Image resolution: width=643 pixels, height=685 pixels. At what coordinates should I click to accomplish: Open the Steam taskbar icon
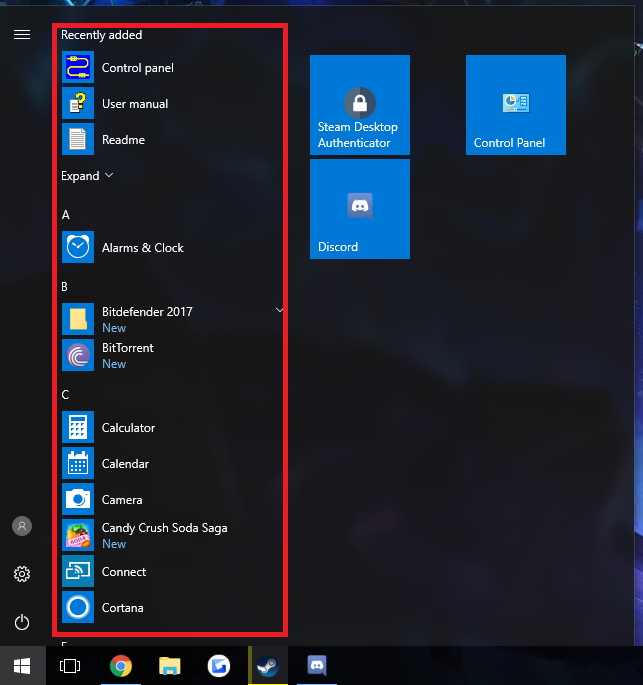(268, 666)
